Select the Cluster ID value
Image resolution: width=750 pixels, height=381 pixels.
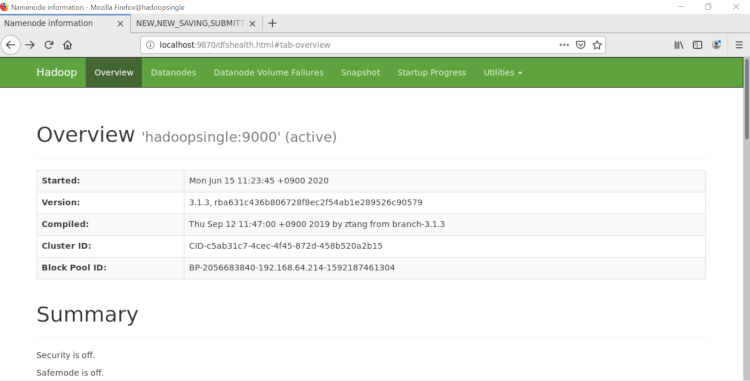pos(286,246)
